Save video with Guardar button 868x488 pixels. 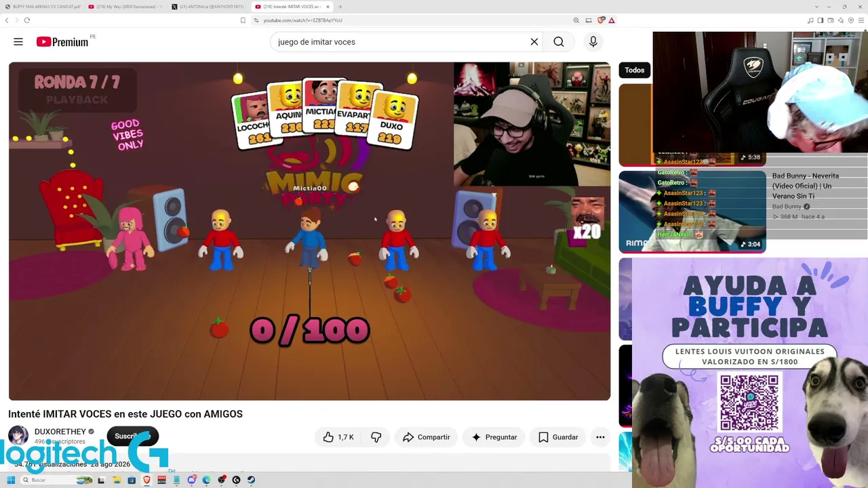tap(558, 437)
